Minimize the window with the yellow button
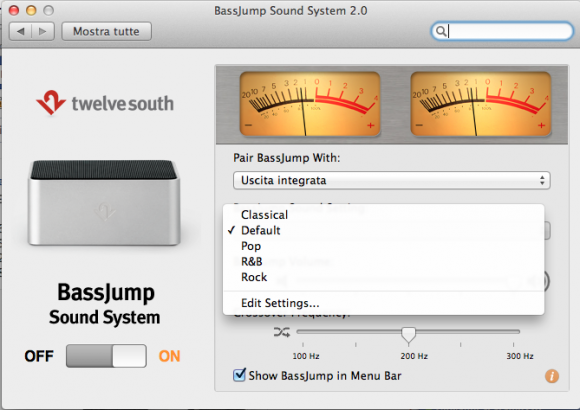 [31, 10]
